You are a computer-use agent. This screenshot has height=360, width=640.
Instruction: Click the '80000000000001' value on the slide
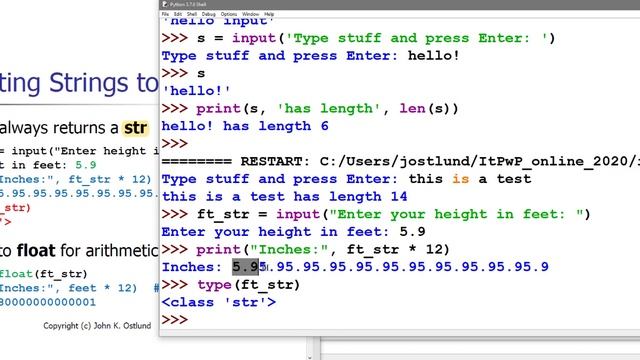(x=48, y=302)
